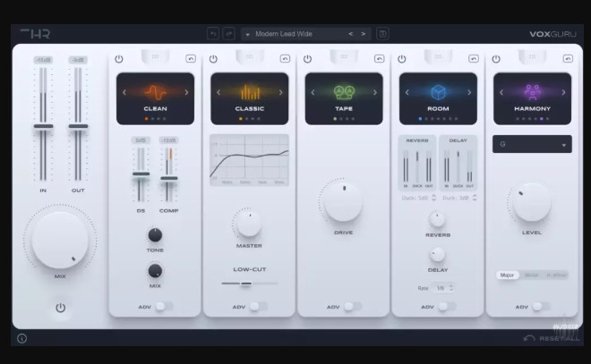Viewport: 591px width, 364px height.
Task: Click the power icon of the Harmony module
Action: click(495, 59)
